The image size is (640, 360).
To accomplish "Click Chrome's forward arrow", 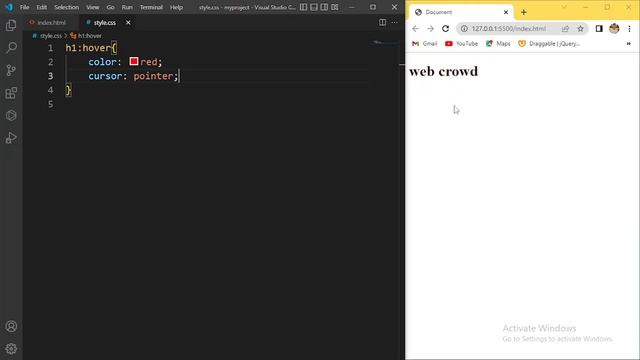I will coord(430,29).
